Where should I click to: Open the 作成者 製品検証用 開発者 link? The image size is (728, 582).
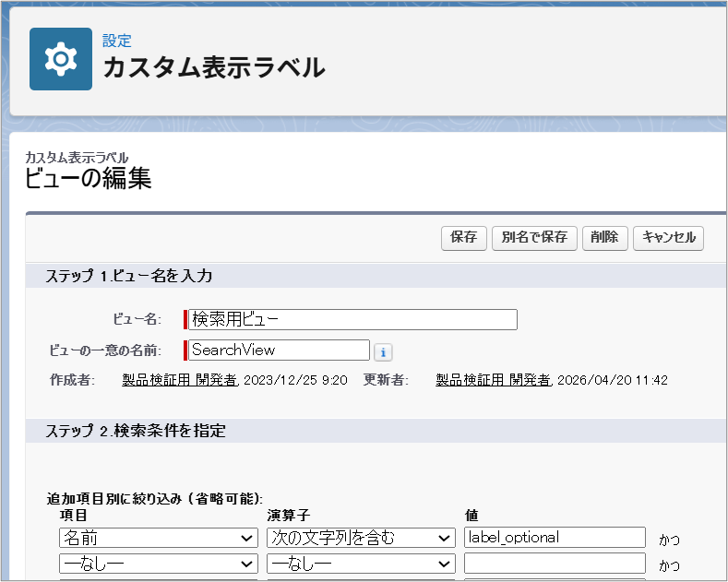click(180, 380)
